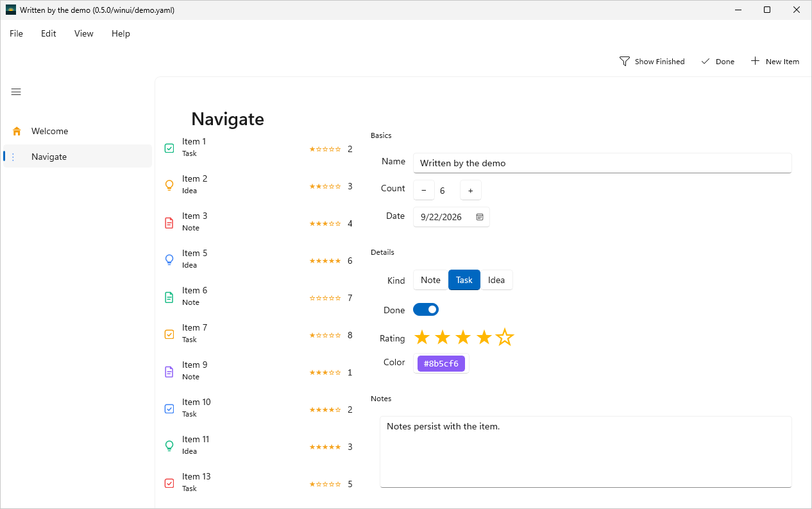
Task: Open the Edit menu
Action: pyautogui.click(x=49, y=33)
